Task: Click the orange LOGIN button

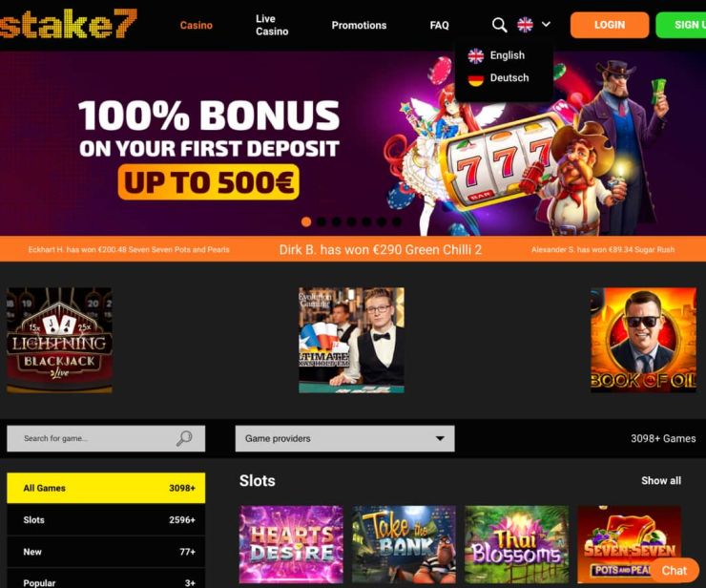Action: coord(610,25)
